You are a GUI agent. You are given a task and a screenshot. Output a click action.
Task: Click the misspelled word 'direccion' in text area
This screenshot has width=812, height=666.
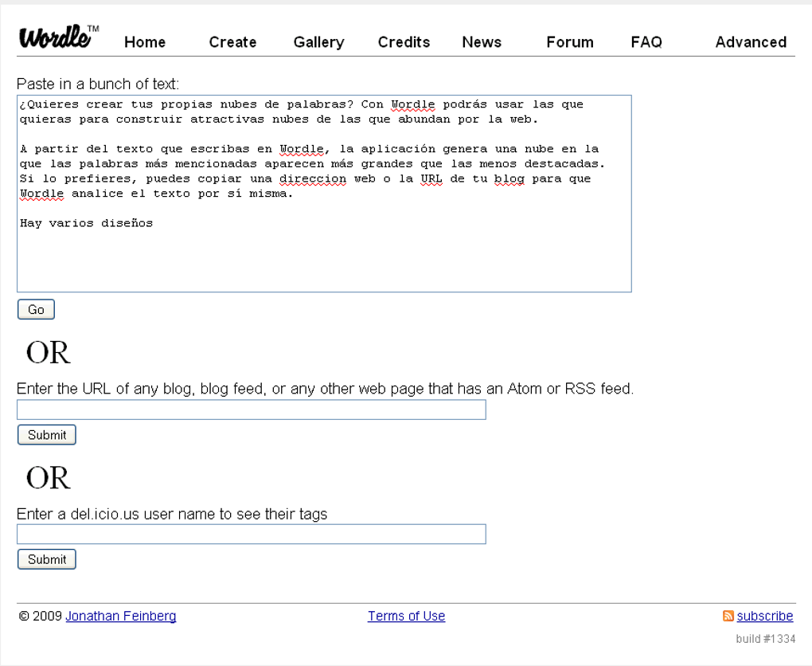point(313,178)
